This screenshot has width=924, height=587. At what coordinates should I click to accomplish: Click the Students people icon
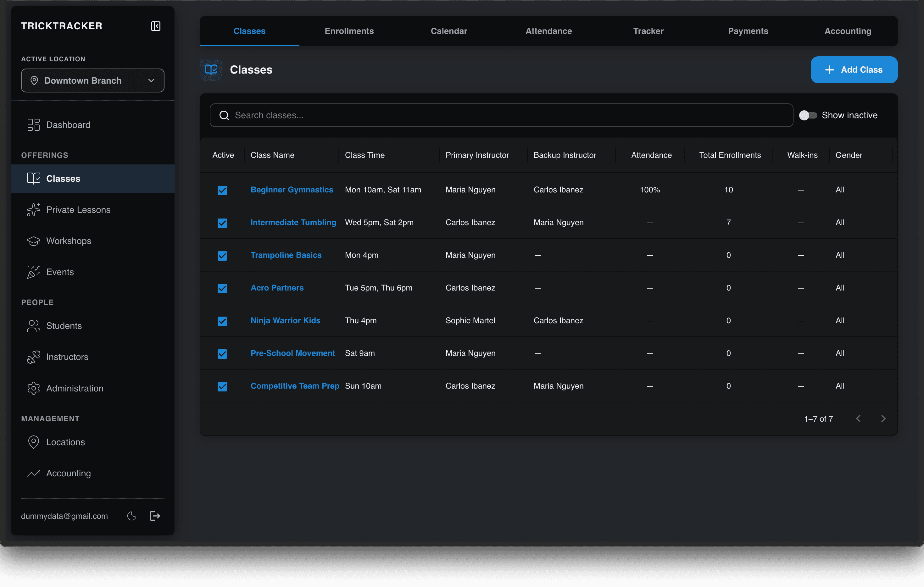point(33,326)
